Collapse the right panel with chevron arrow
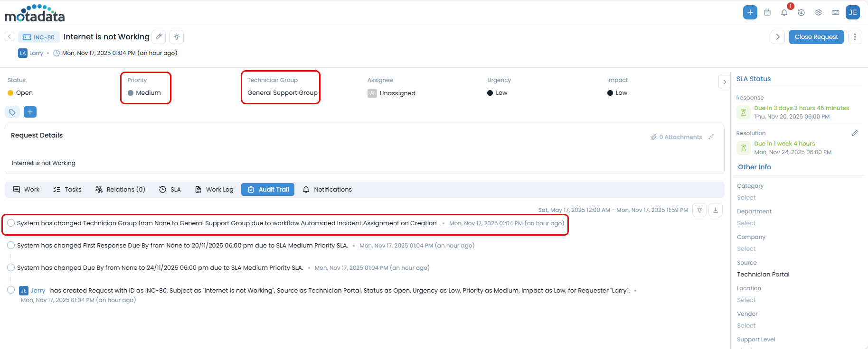The width and height of the screenshot is (868, 349). tap(725, 82)
